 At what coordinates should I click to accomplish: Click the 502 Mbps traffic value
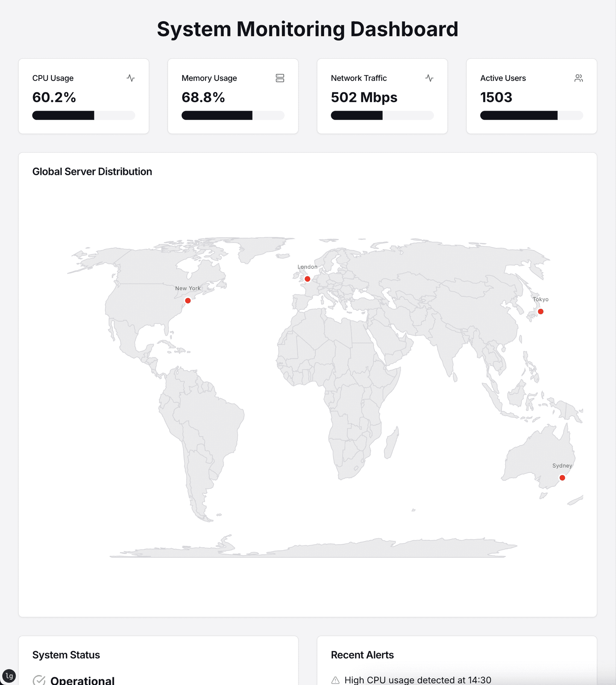pos(364,98)
